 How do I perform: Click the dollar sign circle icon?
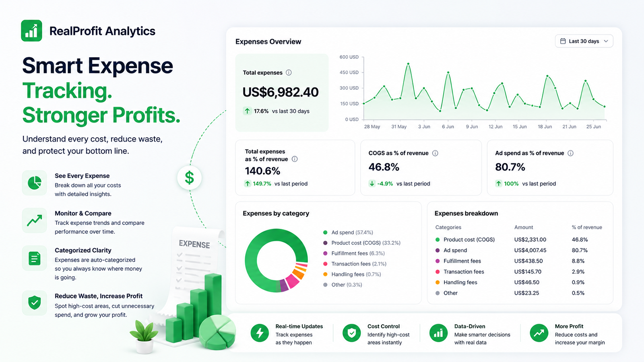click(189, 178)
